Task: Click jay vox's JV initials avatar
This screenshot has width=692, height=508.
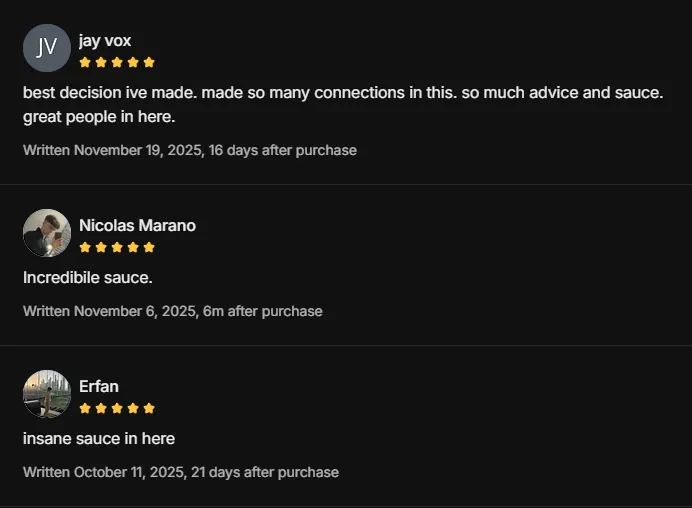Action: pos(46,48)
